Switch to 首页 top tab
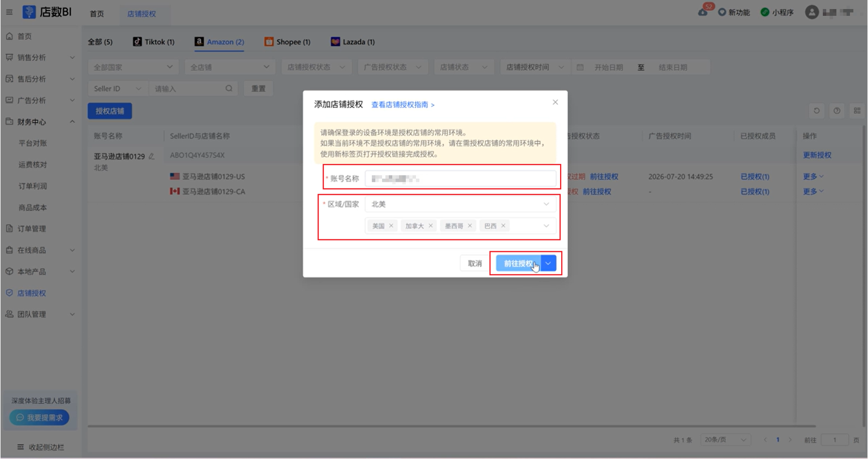The image size is (868, 459). [97, 14]
